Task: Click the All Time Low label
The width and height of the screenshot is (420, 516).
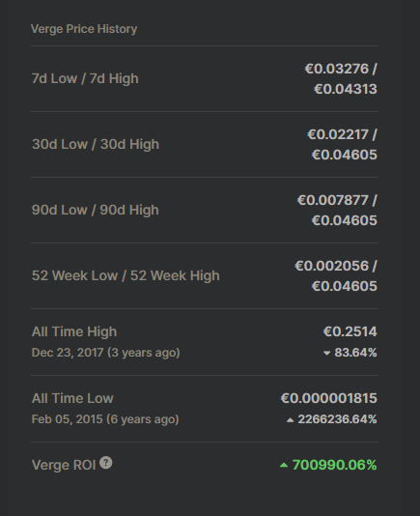Action: 72,398
